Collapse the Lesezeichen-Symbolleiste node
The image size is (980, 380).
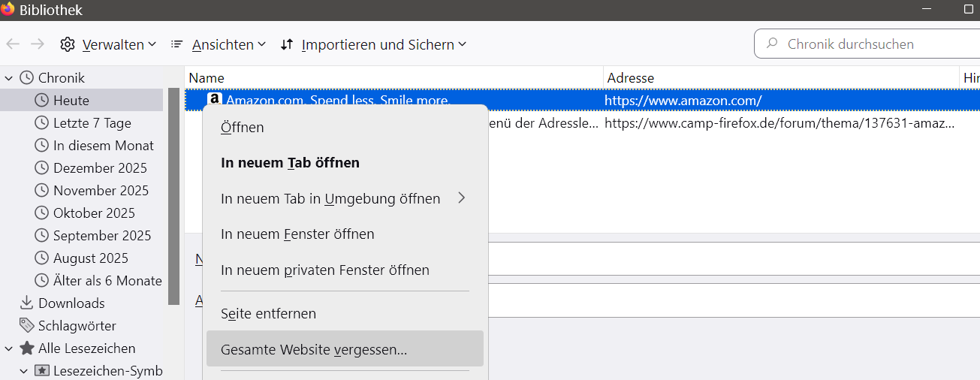[24, 370]
